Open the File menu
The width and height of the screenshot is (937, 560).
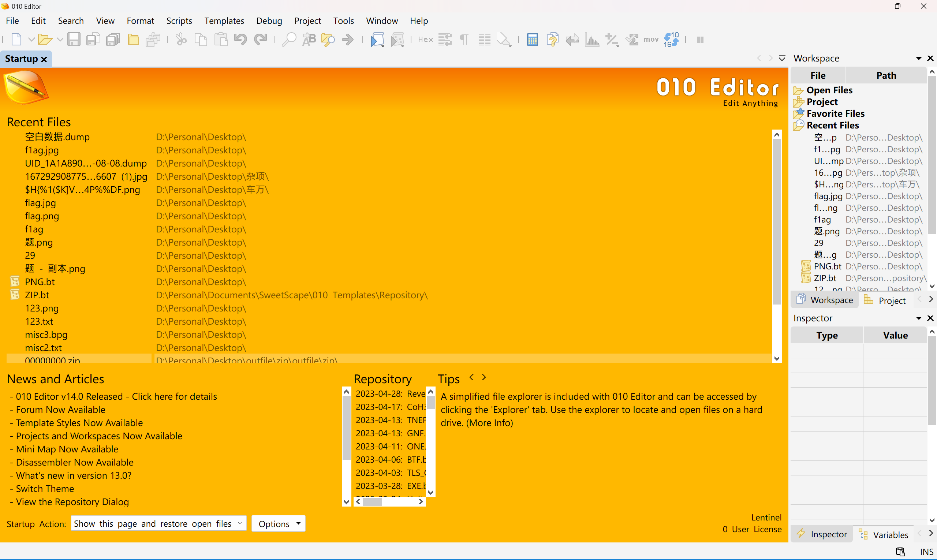pos(12,21)
